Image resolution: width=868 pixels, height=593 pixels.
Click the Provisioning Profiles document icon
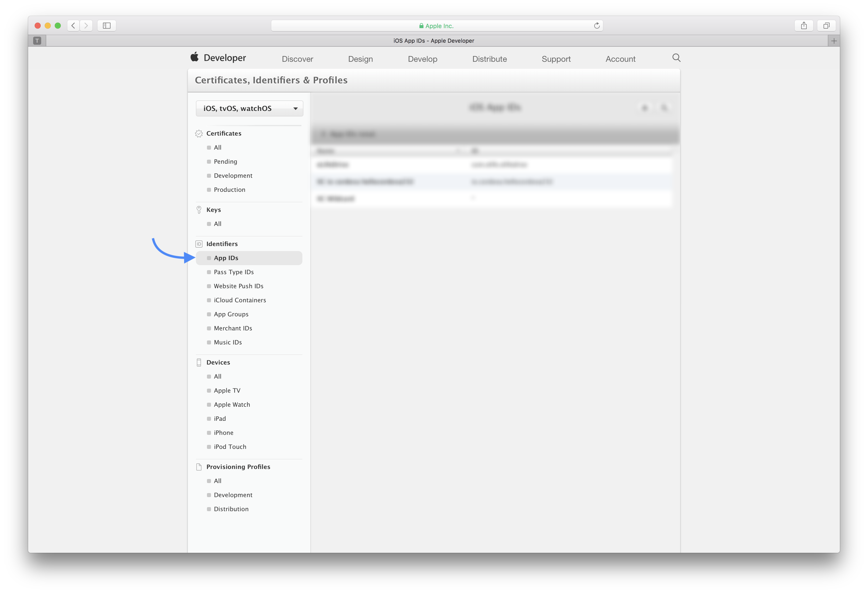pos(199,467)
